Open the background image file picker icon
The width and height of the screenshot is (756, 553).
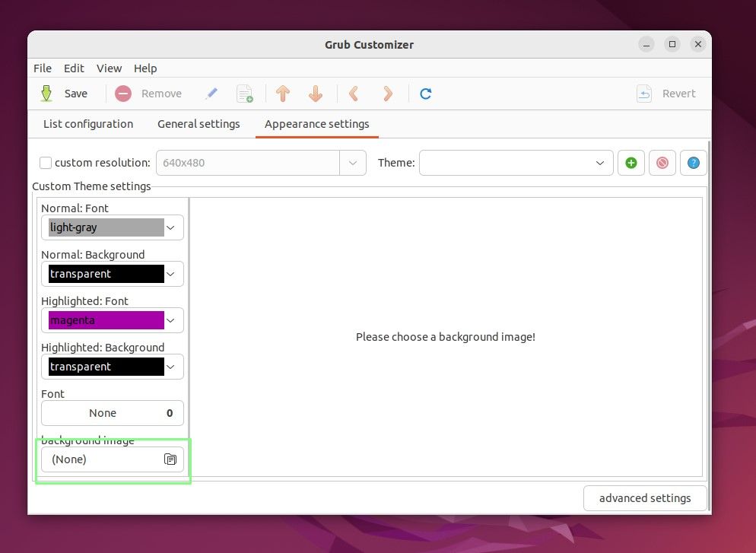point(170,459)
